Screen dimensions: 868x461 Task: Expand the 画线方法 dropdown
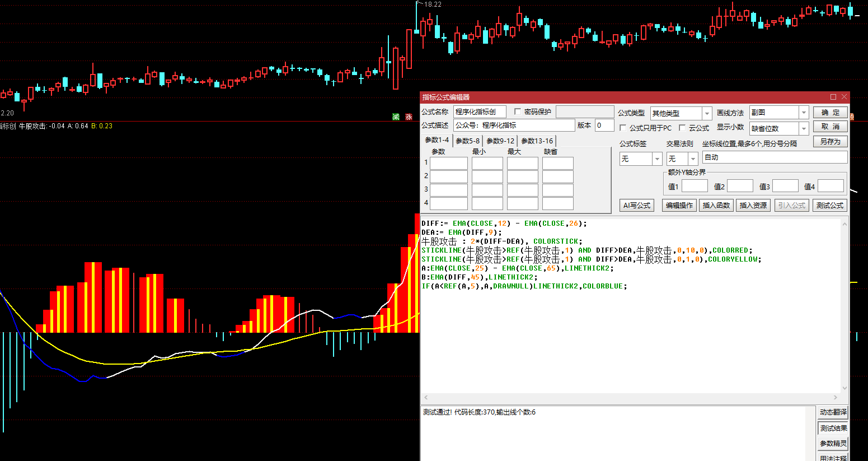pos(804,113)
